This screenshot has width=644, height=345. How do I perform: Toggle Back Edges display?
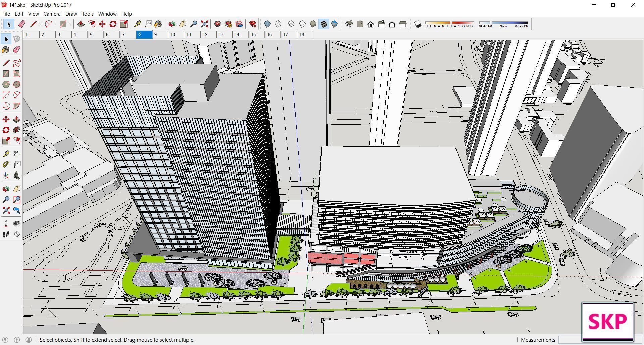[x=278, y=24]
